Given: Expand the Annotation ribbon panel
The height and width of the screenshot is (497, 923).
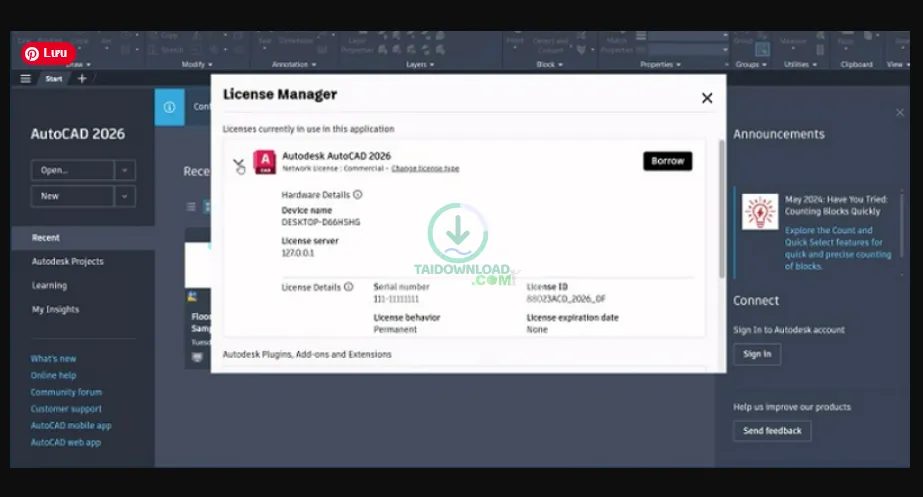Looking at the screenshot, I should tap(294, 64).
